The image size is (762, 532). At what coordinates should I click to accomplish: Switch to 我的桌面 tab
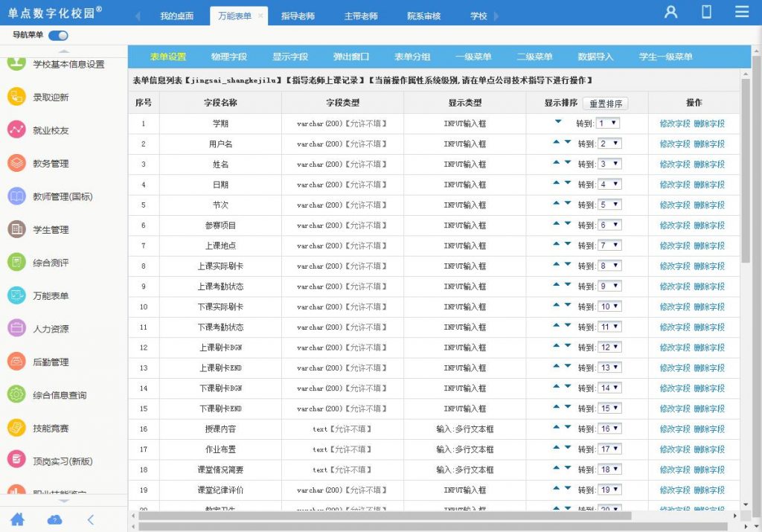point(177,16)
